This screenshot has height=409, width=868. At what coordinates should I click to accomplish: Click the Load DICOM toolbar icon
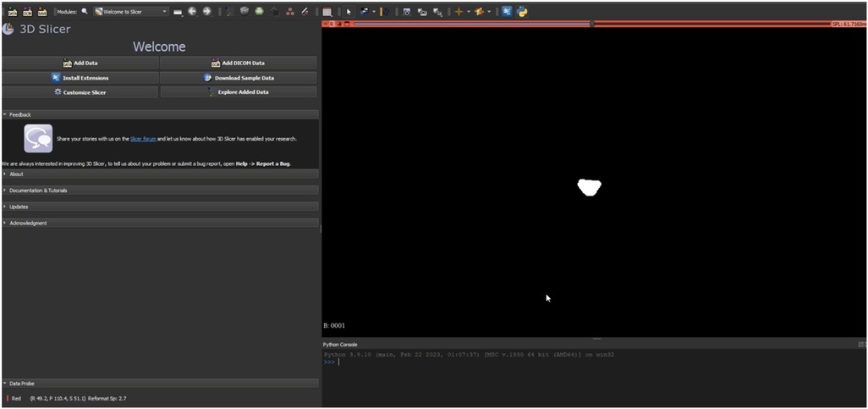click(x=27, y=12)
